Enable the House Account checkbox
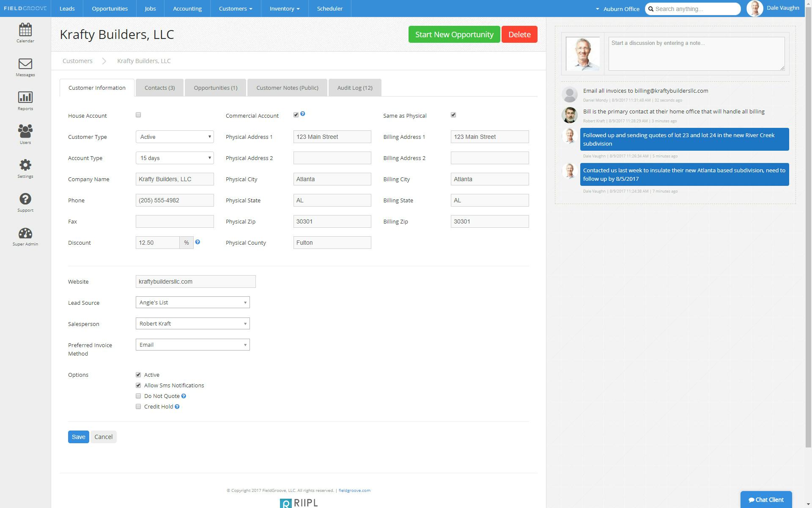Viewport: 812px width, 508px height. pos(138,115)
